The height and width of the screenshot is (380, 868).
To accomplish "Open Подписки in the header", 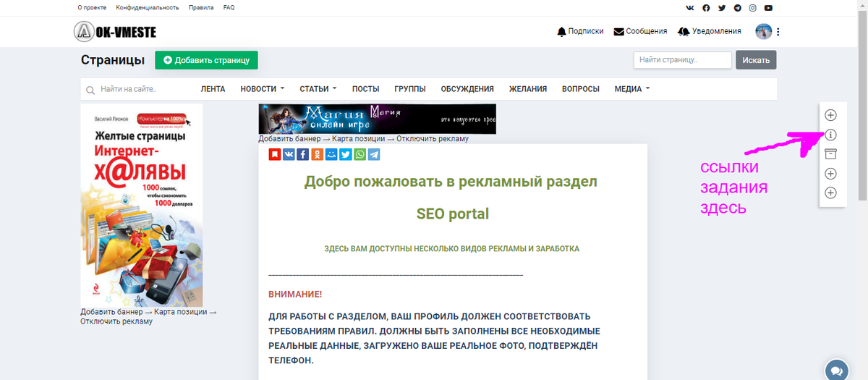I will [x=580, y=31].
